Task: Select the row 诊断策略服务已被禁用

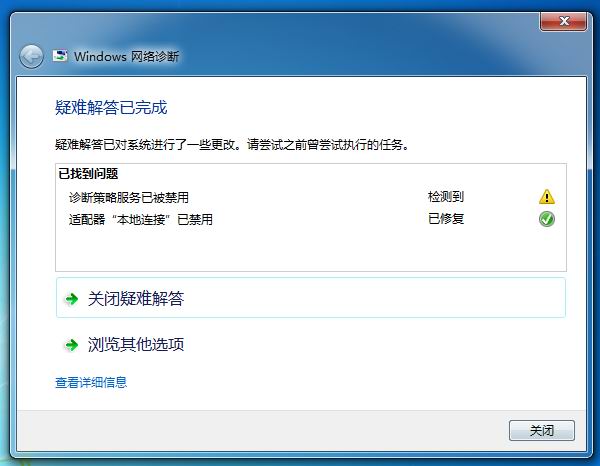Action: (x=311, y=197)
